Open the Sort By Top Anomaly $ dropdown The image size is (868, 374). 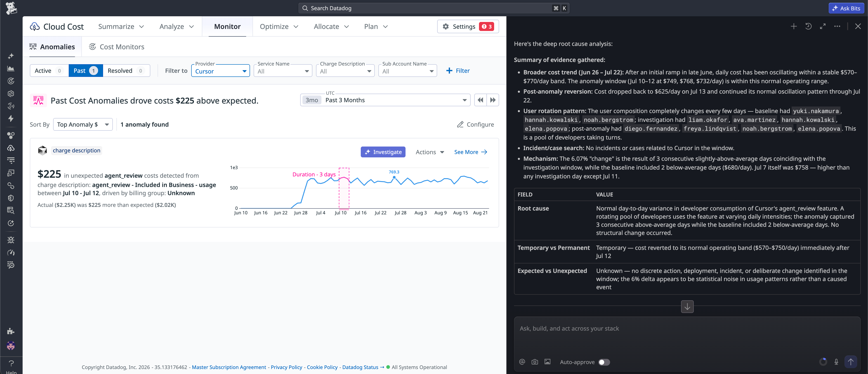coord(83,125)
